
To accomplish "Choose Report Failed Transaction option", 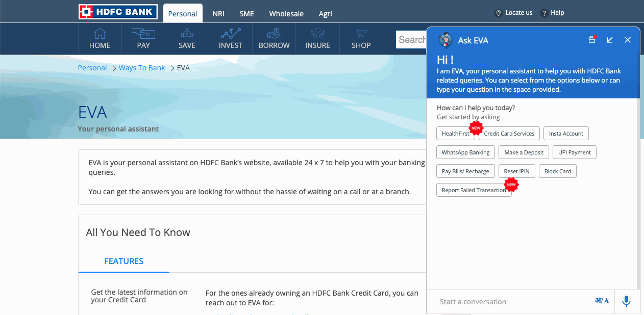I will 474,190.
